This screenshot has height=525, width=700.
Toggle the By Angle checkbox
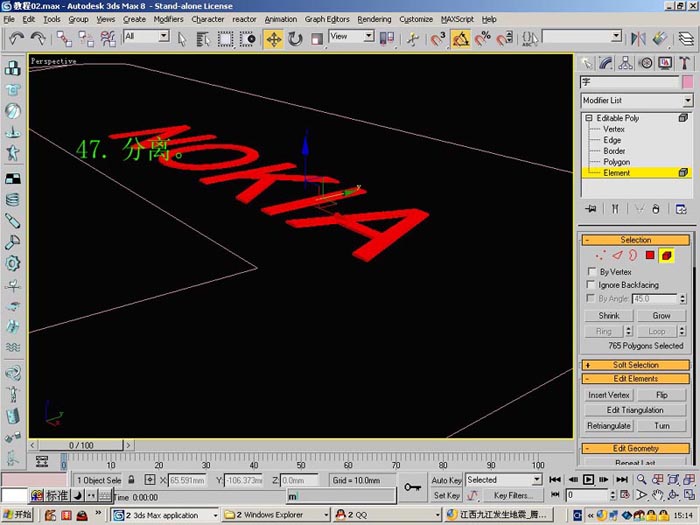[x=591, y=298]
